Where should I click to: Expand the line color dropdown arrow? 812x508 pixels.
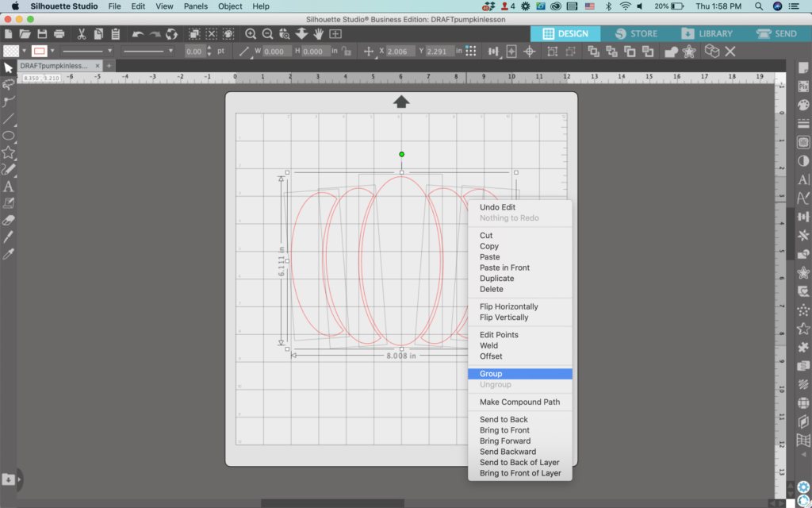point(52,51)
